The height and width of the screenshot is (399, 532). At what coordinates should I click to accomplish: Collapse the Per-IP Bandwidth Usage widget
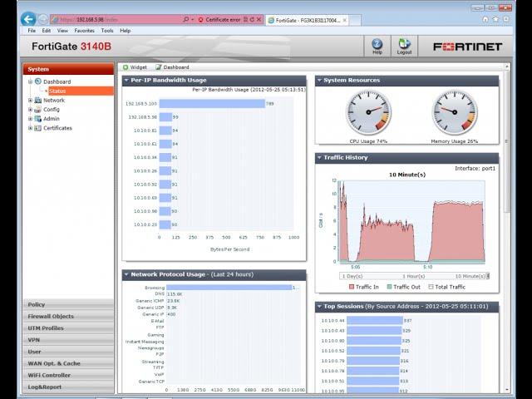(126, 81)
